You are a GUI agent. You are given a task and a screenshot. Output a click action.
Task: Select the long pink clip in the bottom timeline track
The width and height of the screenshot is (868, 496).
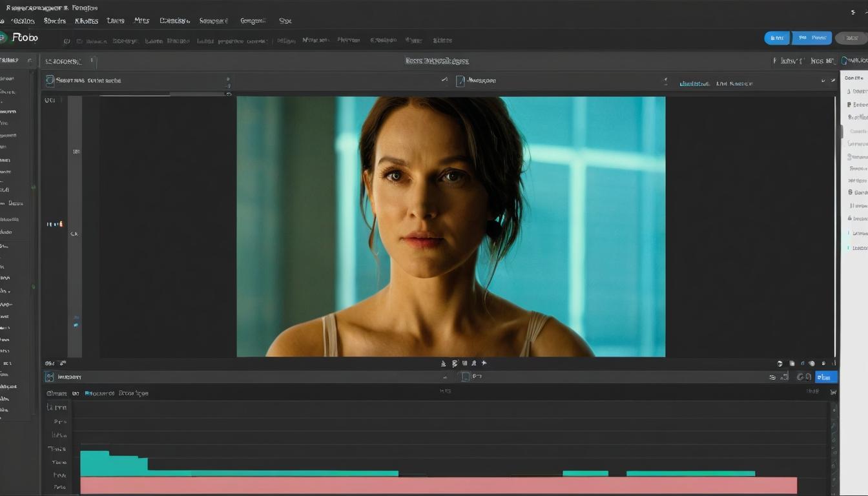tap(439, 486)
